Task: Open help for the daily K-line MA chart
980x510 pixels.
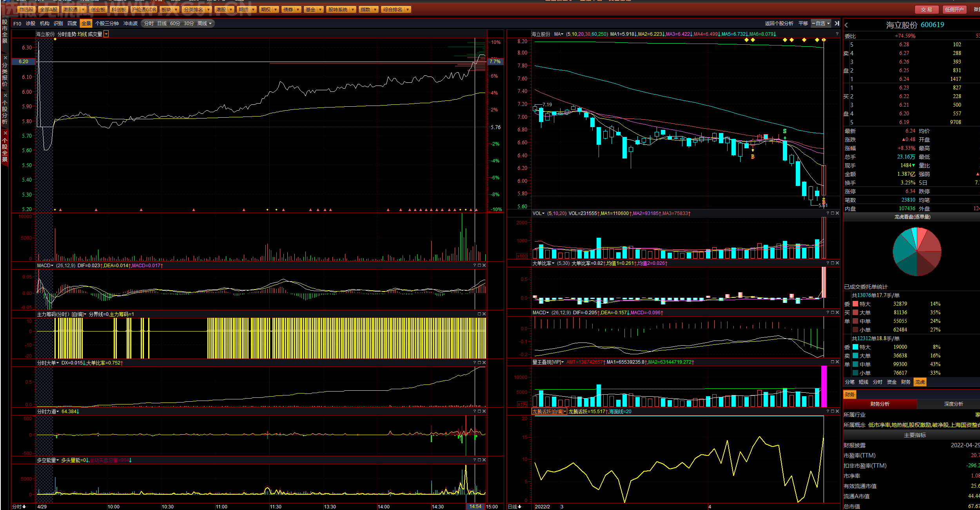Action: 837,34
